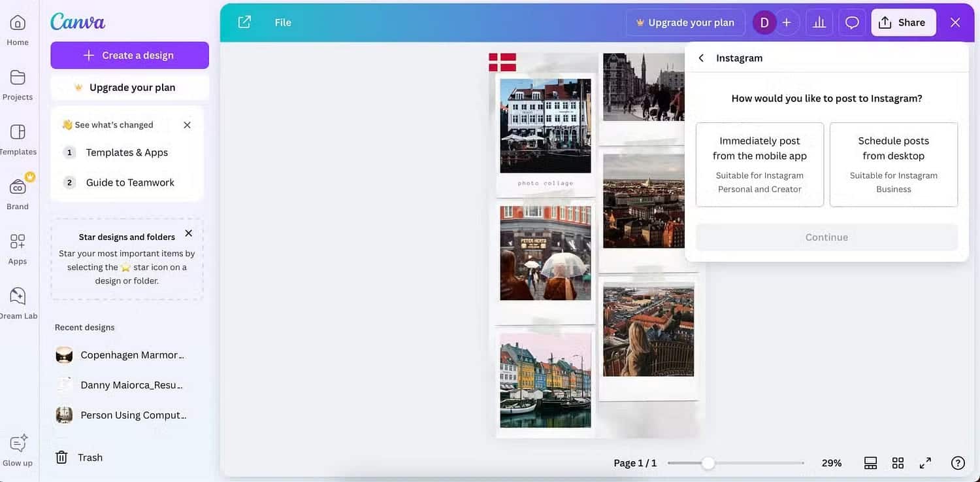This screenshot has width=980, height=482.
Task: Click the Create a design button
Action: (129, 56)
